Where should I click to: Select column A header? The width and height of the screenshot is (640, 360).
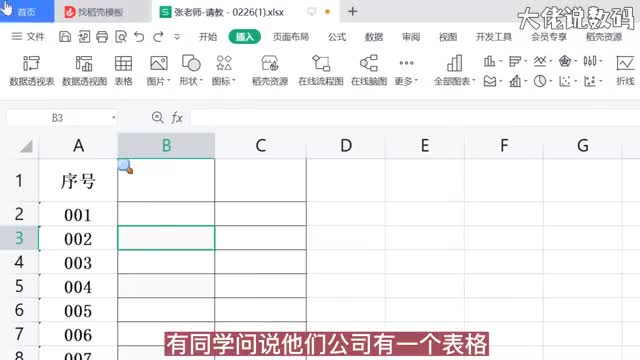(78, 145)
